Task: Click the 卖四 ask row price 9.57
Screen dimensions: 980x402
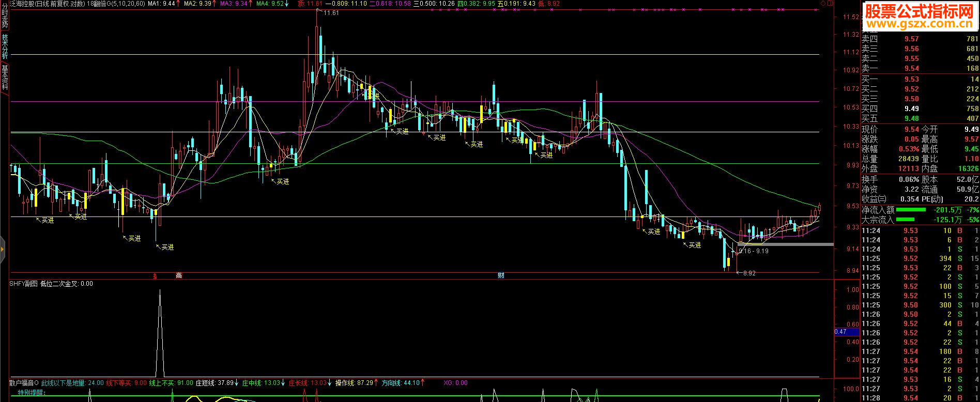Action: coord(911,39)
